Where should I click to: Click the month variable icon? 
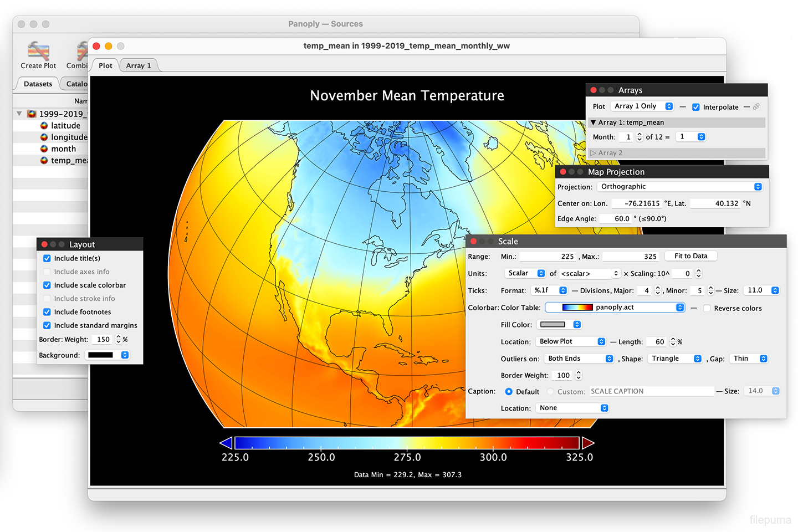(44, 149)
